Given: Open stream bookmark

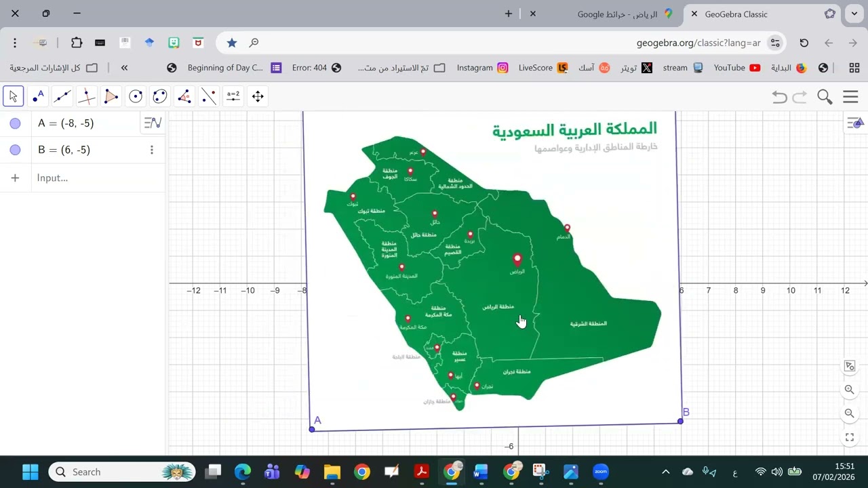Looking at the screenshot, I should (x=682, y=68).
